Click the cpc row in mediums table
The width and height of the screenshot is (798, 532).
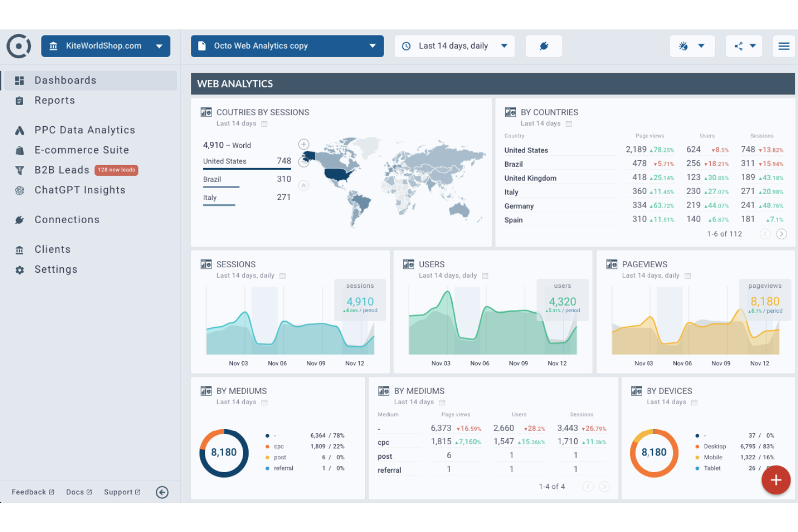click(493, 442)
